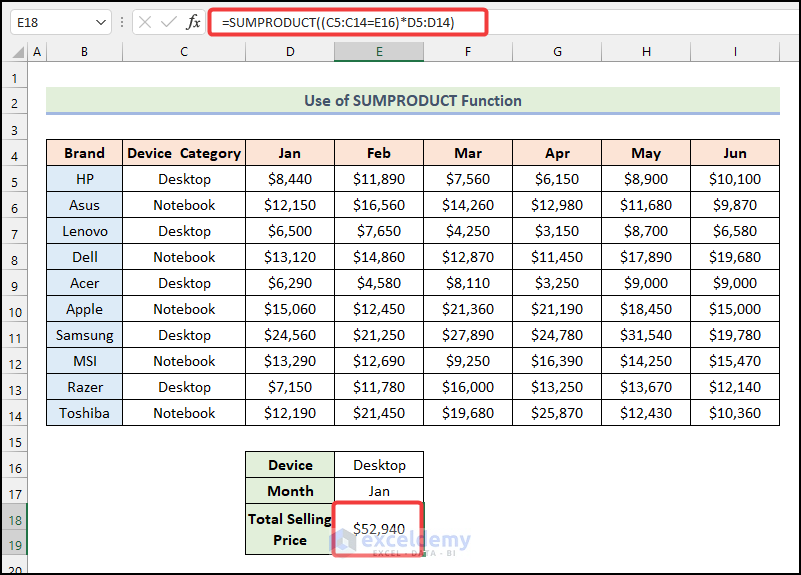Image resolution: width=801 pixels, height=575 pixels.
Task: Select column F header
Action: click(468, 52)
